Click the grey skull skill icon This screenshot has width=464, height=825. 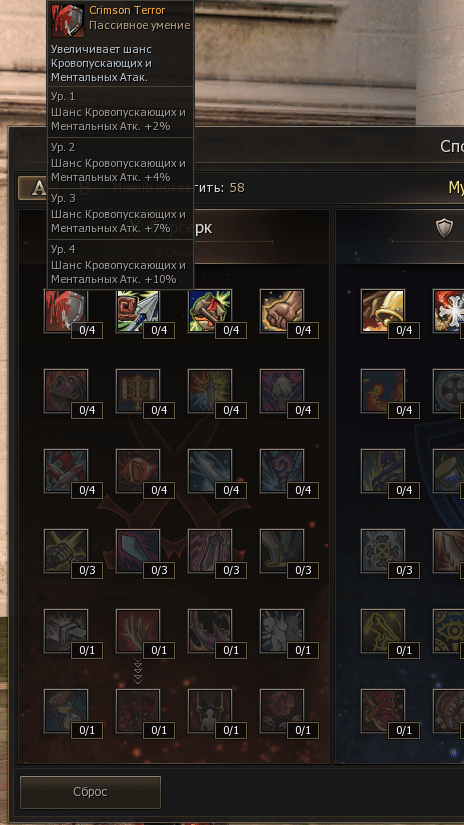[x=282, y=391]
